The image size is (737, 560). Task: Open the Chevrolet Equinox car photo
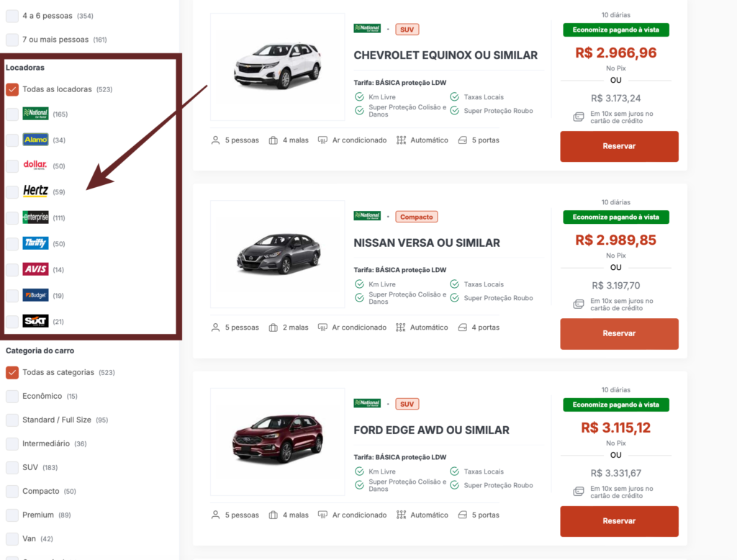tap(277, 66)
